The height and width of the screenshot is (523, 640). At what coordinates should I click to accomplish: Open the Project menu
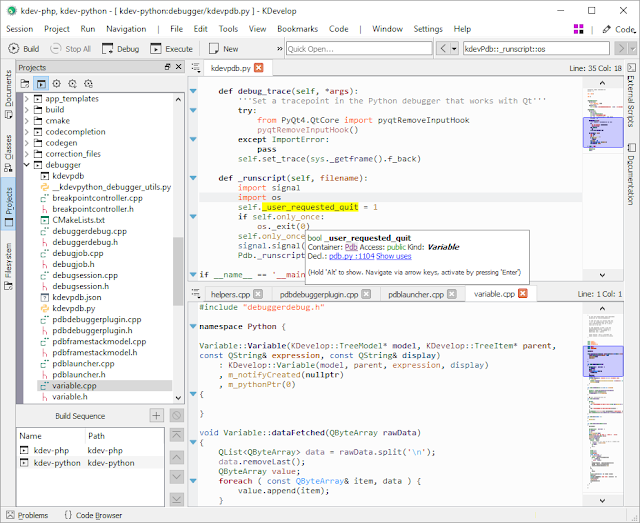[x=57, y=29]
